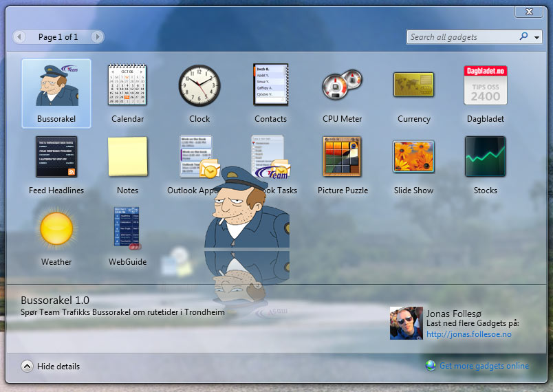Choose the Feed Headlines gadget
Viewport: 553px width, 392px height.
point(56,157)
